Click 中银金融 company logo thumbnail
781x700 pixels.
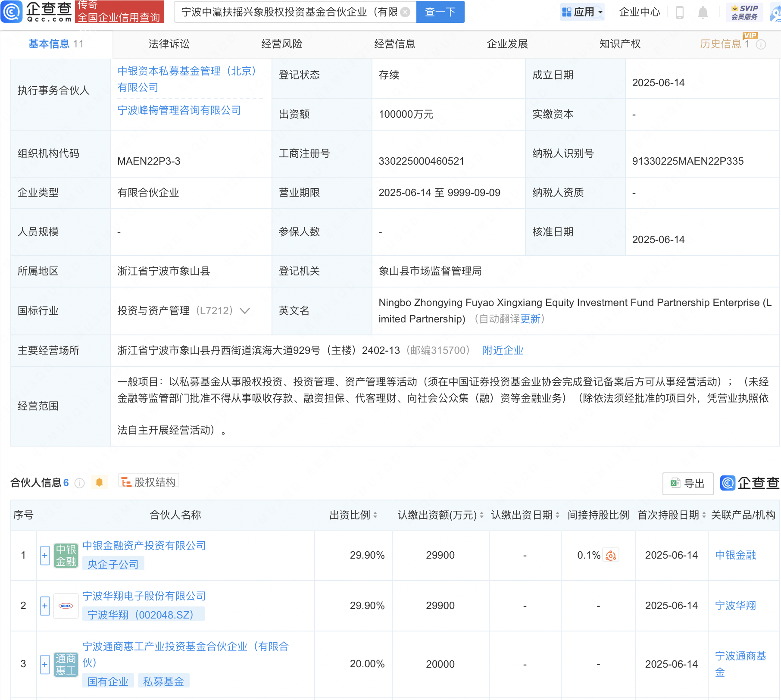(x=66, y=555)
